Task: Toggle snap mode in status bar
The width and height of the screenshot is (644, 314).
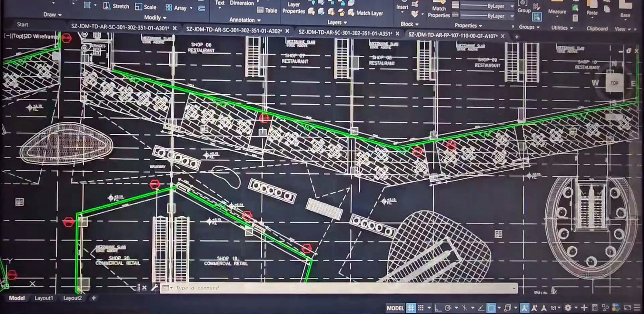Action: [421, 308]
